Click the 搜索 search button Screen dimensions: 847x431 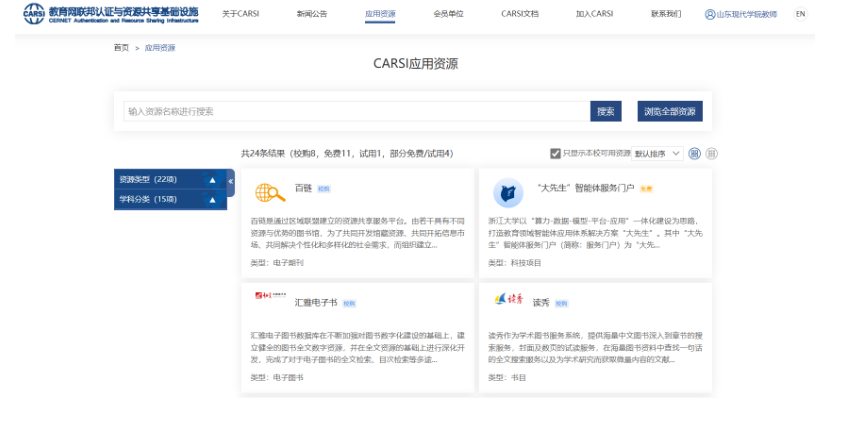(x=605, y=111)
